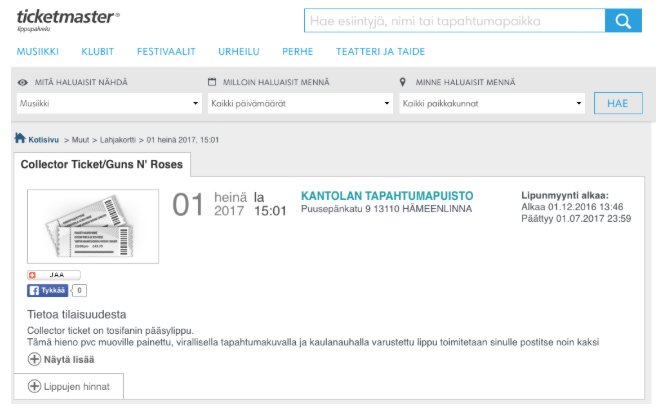Image resolution: width=663 pixels, height=415 pixels.
Task: Click the Facebook like count 0
Action: tap(79, 290)
